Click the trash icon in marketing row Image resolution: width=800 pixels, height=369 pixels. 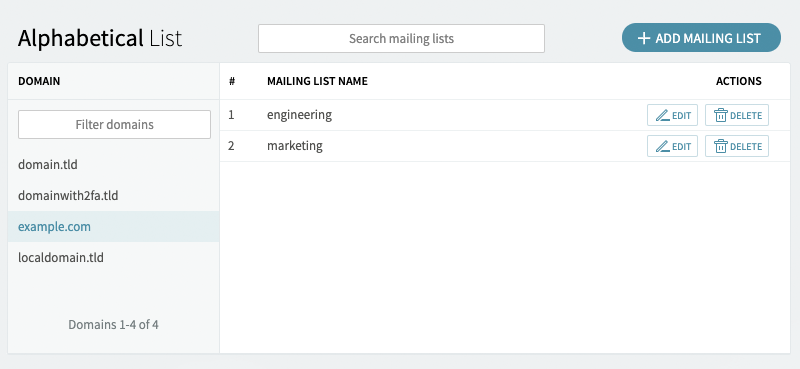[x=720, y=146]
